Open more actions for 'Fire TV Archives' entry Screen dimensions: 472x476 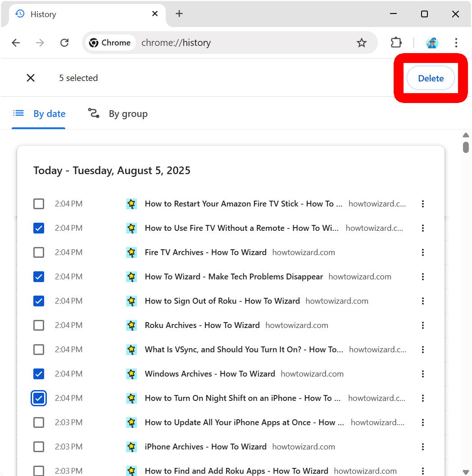(423, 252)
